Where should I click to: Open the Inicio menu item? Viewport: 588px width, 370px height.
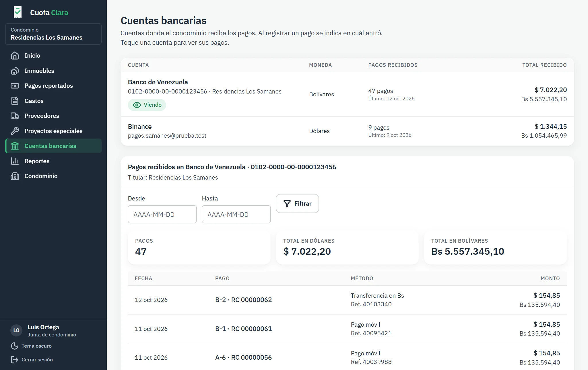pos(53,56)
